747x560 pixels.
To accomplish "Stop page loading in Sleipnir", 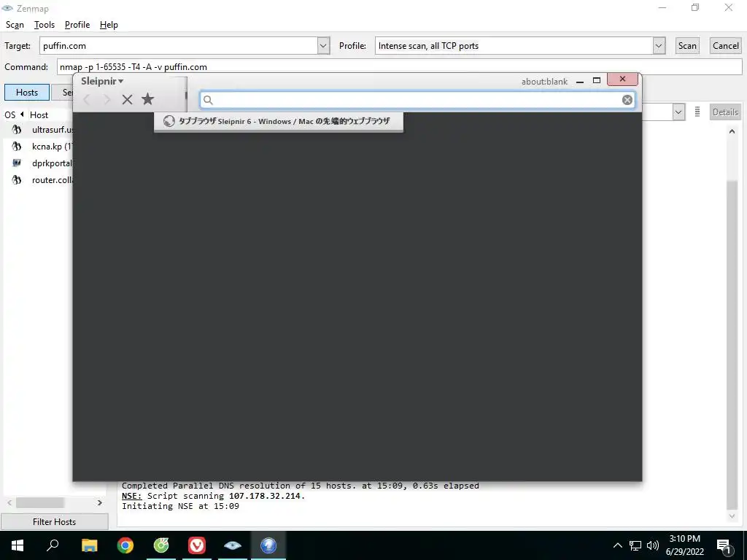I will (x=127, y=99).
